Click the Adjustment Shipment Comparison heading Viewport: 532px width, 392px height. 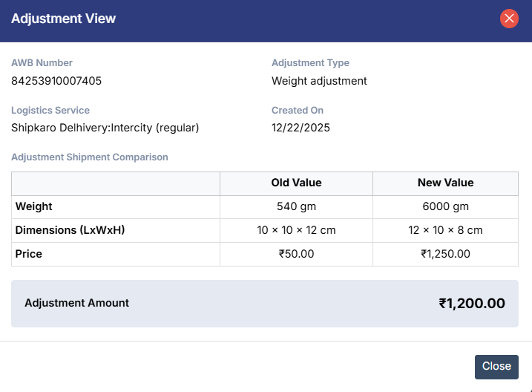[90, 157]
